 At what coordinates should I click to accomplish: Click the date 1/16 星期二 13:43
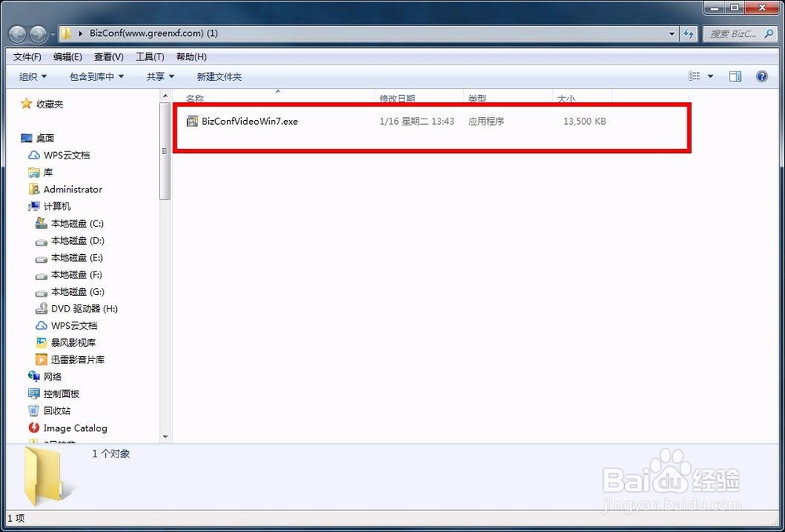[417, 121]
